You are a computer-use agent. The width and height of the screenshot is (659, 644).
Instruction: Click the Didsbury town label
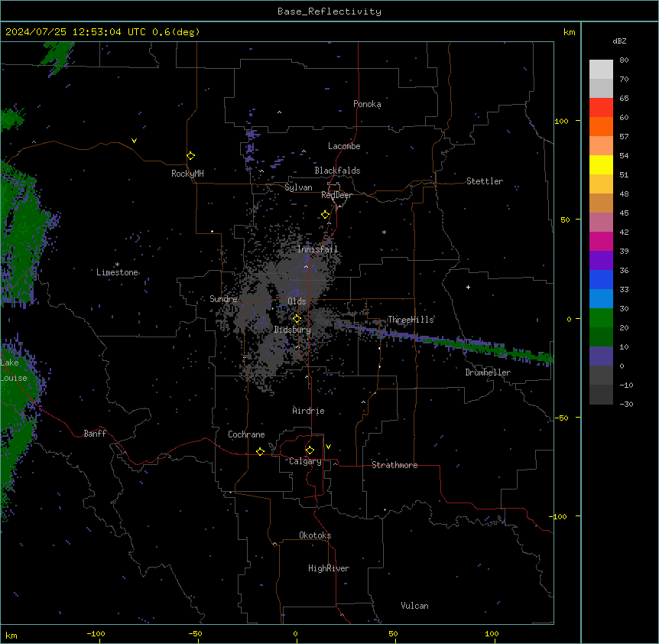pyautogui.click(x=293, y=330)
